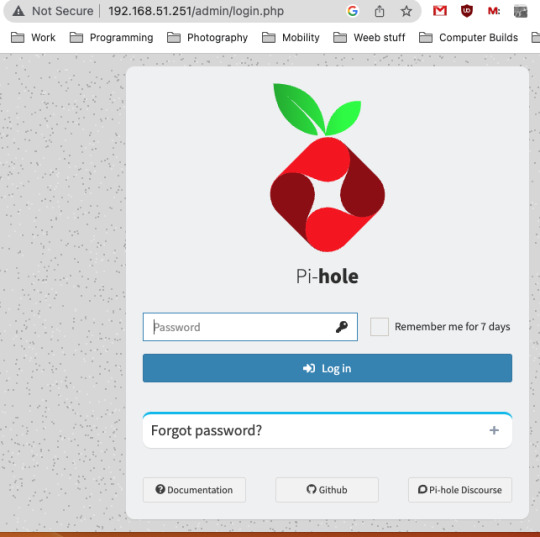Expand the Forgot password panel
540x537 pixels.
[494, 430]
